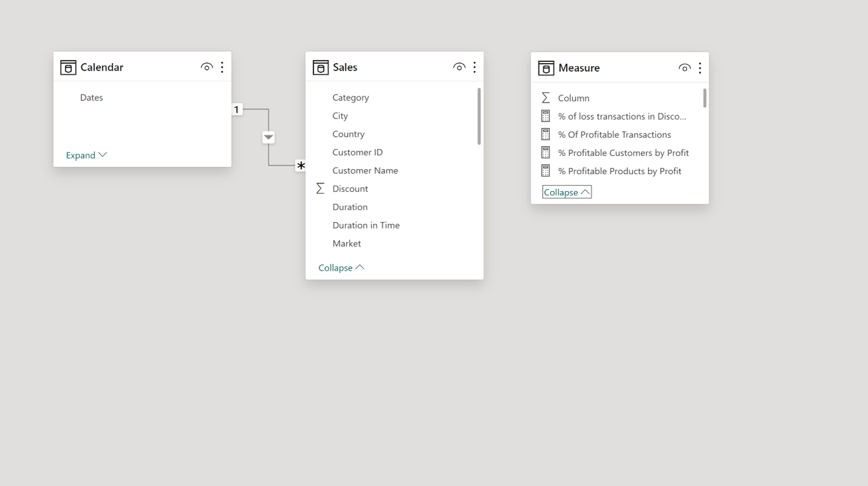Toggle Measure table visibility eye

point(684,68)
